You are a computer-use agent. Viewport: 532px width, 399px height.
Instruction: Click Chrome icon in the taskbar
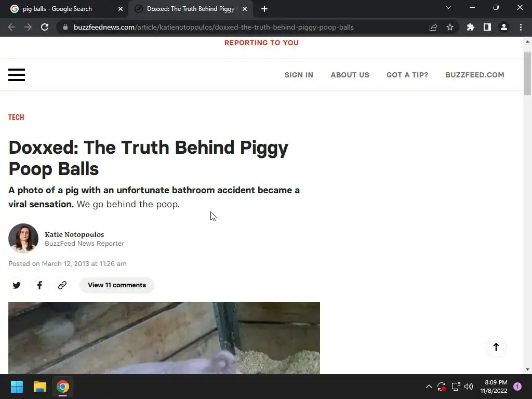point(63,387)
